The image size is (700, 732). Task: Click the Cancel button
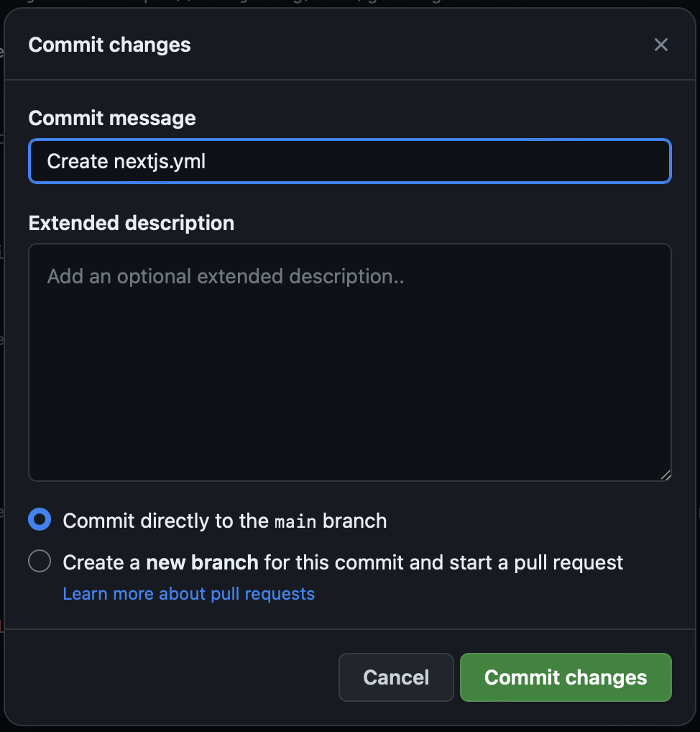[396, 677]
